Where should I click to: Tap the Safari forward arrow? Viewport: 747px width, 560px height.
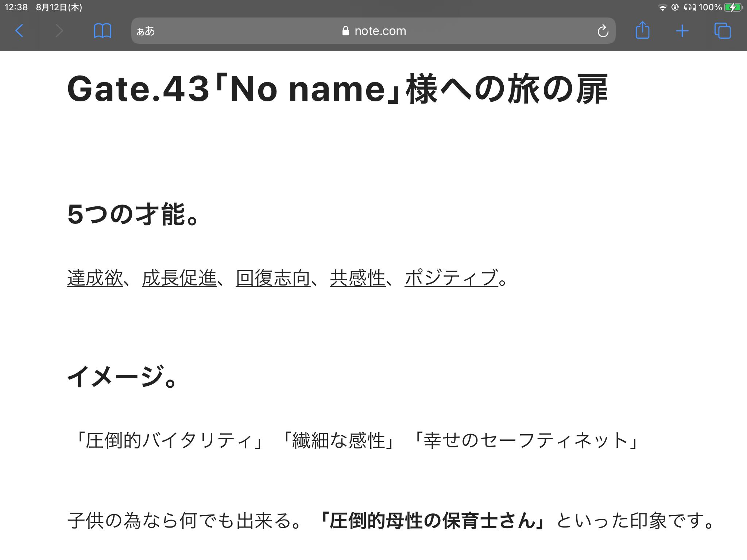[x=59, y=31]
